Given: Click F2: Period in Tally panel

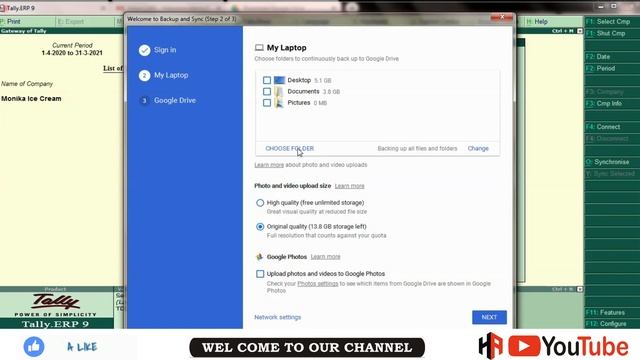Looking at the screenshot, I should pyautogui.click(x=600, y=69).
